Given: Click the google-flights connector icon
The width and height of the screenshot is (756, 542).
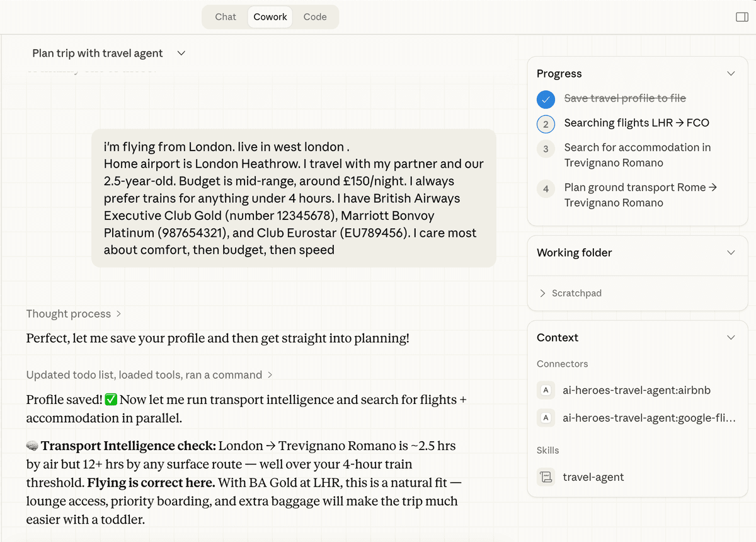Looking at the screenshot, I should pos(546,417).
